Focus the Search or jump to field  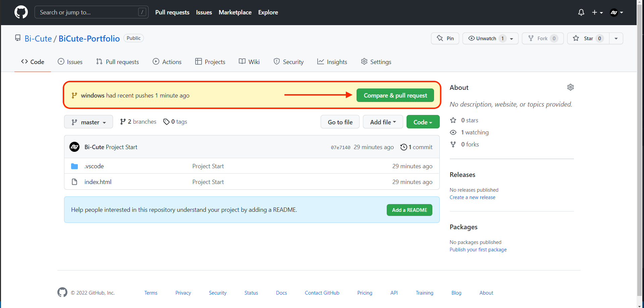pos(91,12)
